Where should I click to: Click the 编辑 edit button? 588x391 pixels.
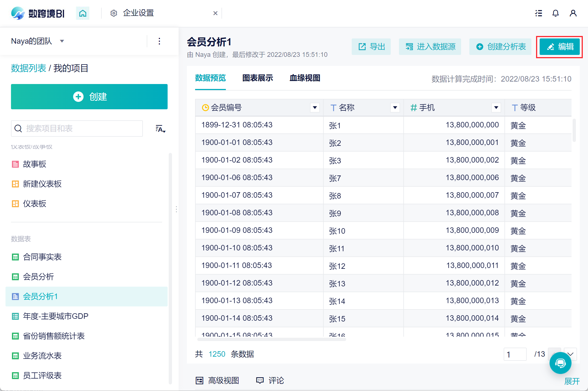point(559,47)
